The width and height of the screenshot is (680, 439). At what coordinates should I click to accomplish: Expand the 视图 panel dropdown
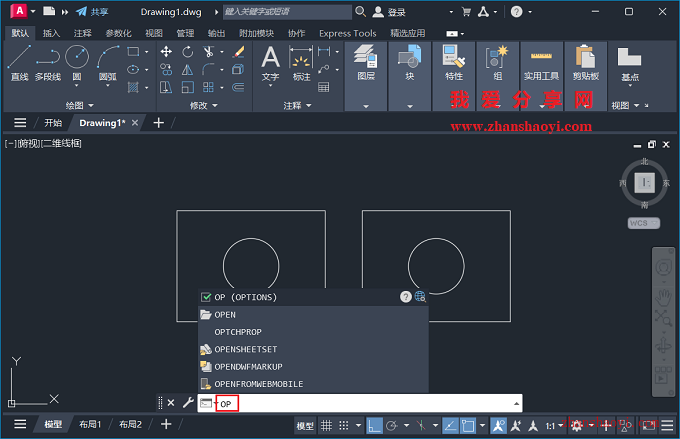pyautogui.click(x=625, y=105)
